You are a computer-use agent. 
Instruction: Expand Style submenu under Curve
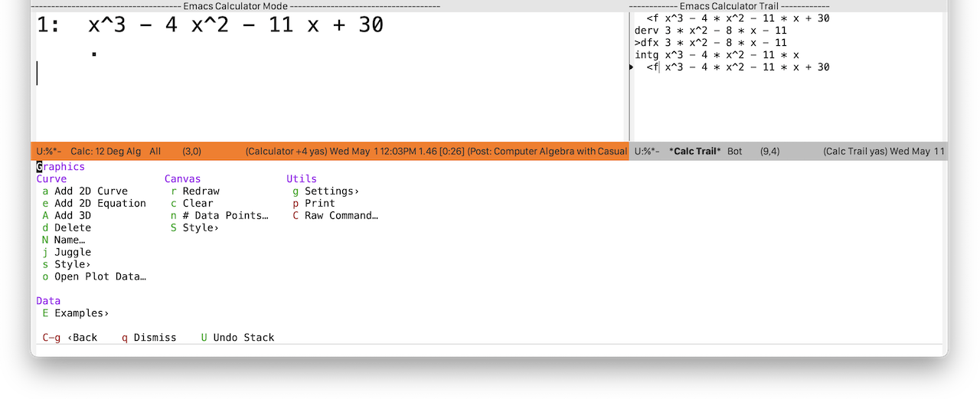click(67, 264)
